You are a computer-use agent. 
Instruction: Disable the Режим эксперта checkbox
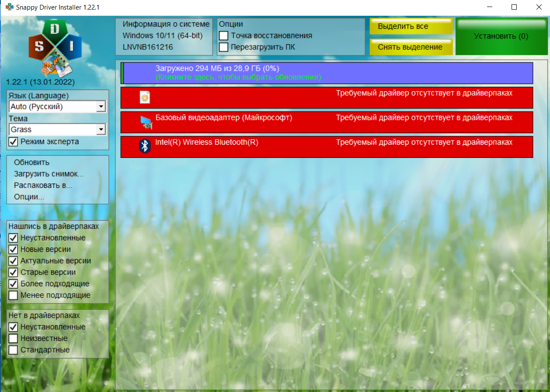14,142
